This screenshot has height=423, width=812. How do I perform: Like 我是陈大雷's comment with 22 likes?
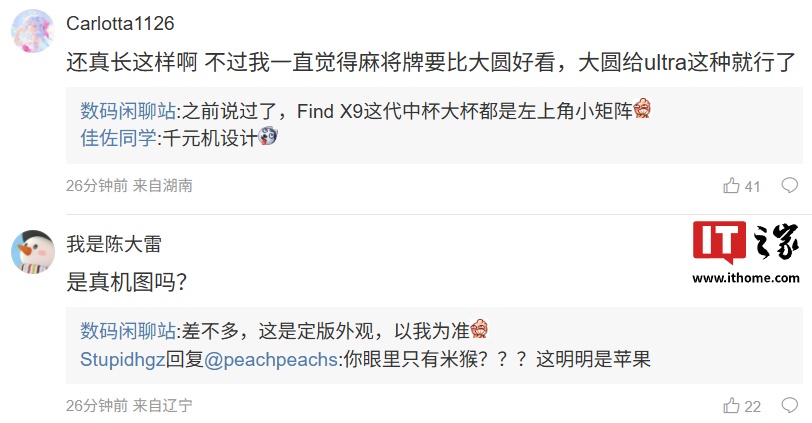click(x=742, y=406)
